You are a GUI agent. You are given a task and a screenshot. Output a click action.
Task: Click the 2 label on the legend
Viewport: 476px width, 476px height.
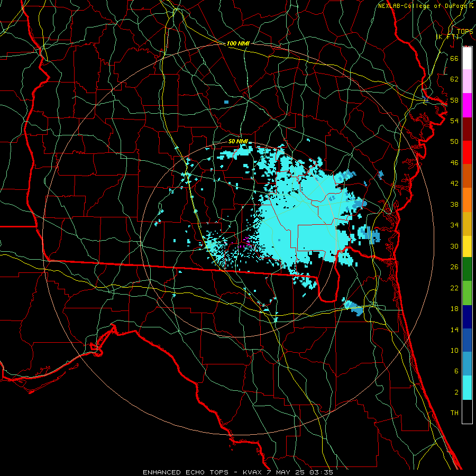(456, 392)
